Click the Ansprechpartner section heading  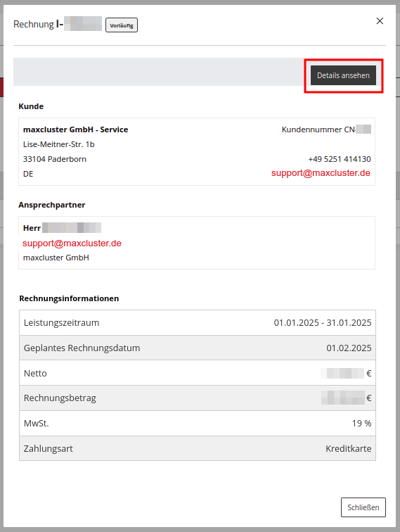coord(52,205)
